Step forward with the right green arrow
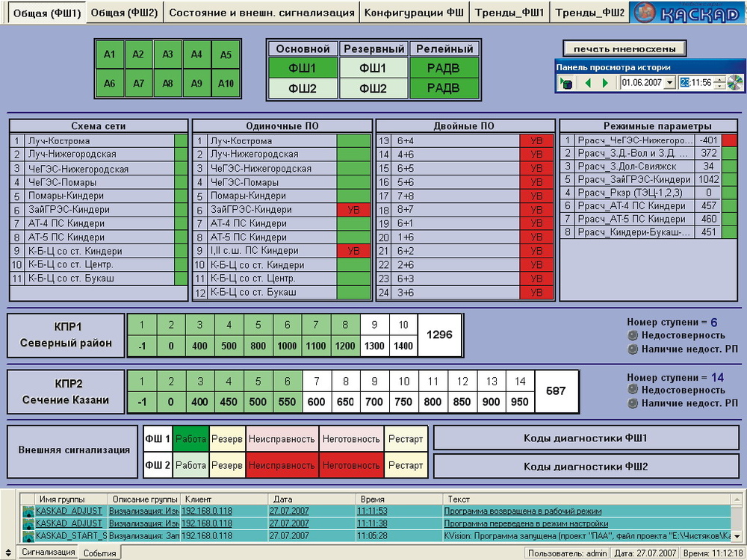747x560 pixels. [606, 83]
